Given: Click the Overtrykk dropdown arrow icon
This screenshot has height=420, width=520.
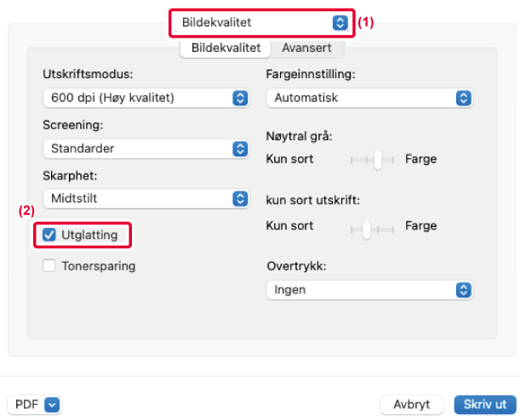Looking at the screenshot, I should point(463,290).
